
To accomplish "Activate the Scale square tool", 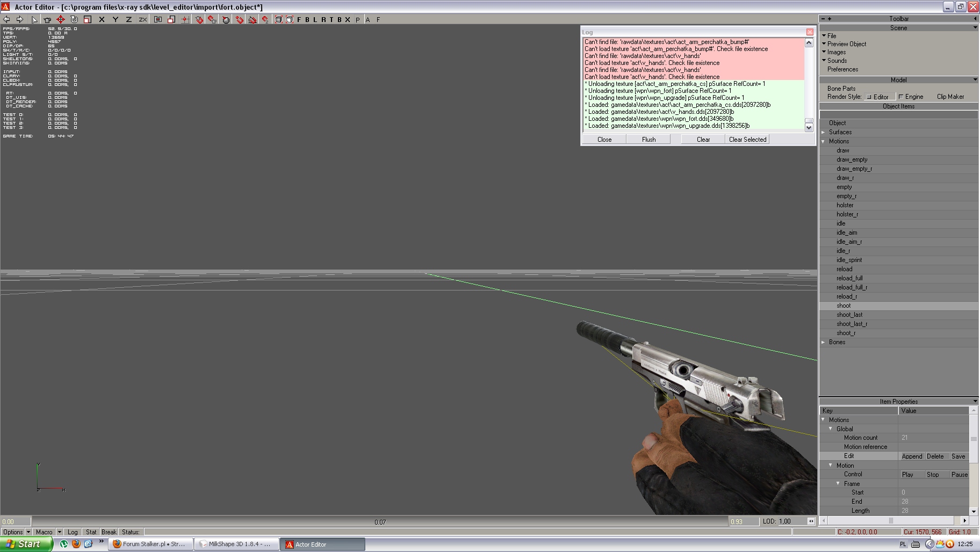I will tap(88, 19).
